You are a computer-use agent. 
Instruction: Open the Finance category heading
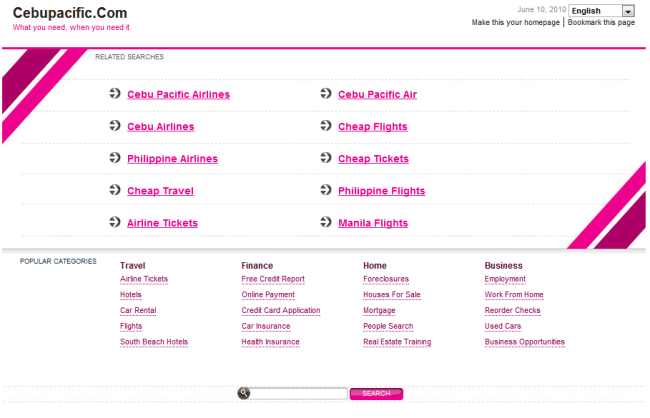click(x=257, y=265)
